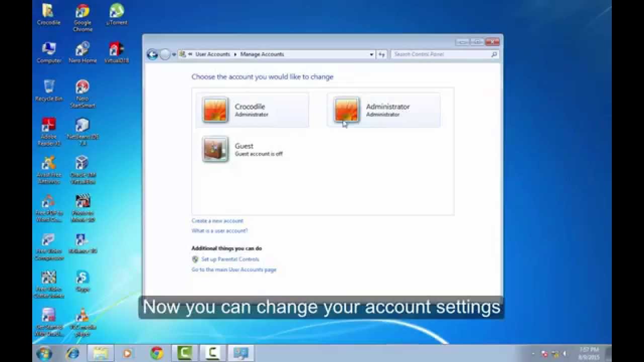
Task: Click the Windows Start orb
Action: (x=44, y=353)
